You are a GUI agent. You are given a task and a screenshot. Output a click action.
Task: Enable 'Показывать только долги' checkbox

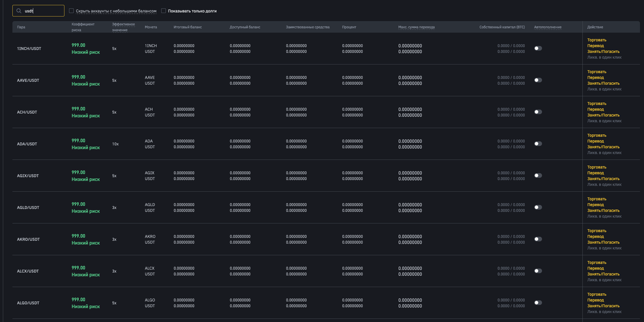pyautogui.click(x=163, y=11)
